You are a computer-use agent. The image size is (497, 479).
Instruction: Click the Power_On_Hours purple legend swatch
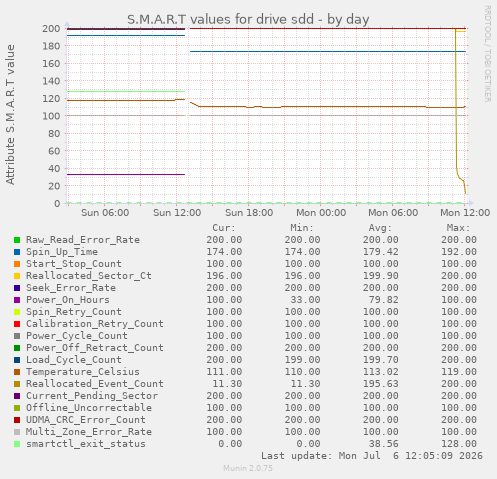pos(17,300)
